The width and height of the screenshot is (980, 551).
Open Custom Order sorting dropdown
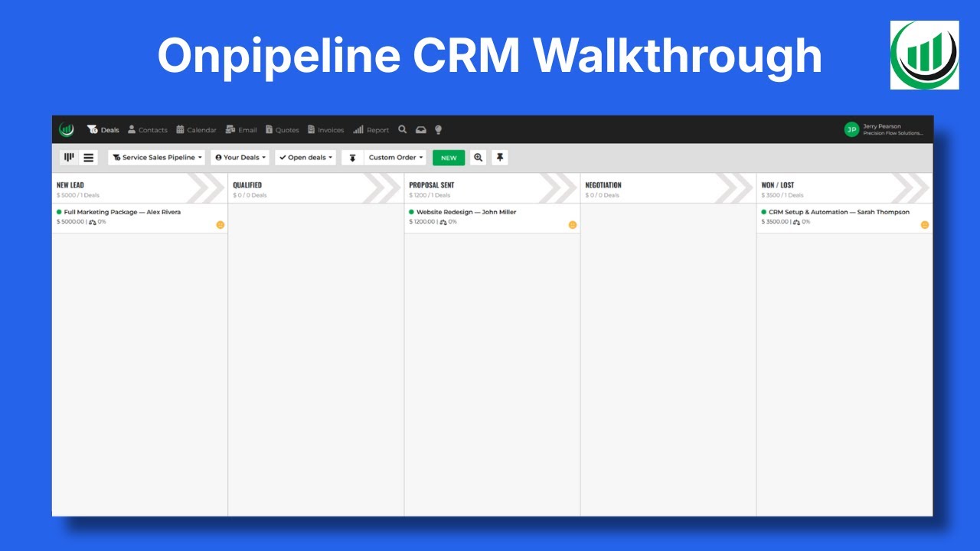click(x=395, y=158)
